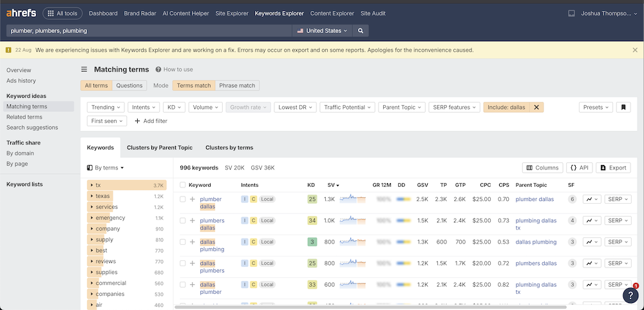Open the By terms grouping dropdown
This screenshot has height=310, width=644.
[x=106, y=168]
